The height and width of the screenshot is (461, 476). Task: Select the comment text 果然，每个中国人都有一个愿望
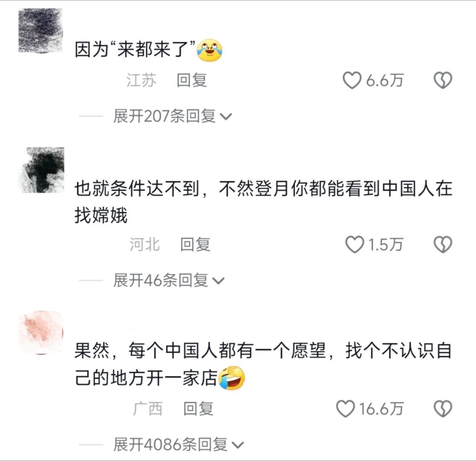(x=200, y=351)
